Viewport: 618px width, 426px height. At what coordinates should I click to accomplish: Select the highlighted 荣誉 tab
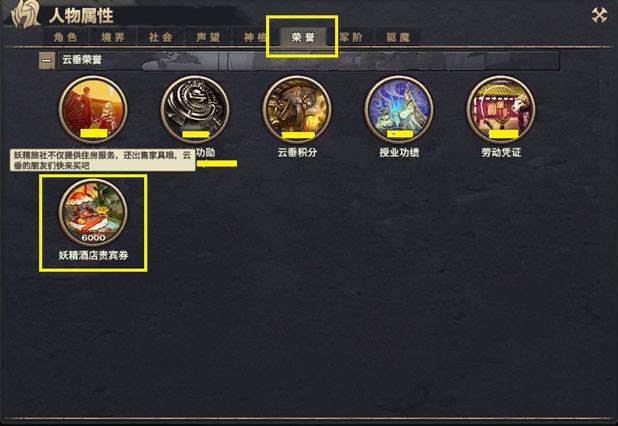pos(303,37)
